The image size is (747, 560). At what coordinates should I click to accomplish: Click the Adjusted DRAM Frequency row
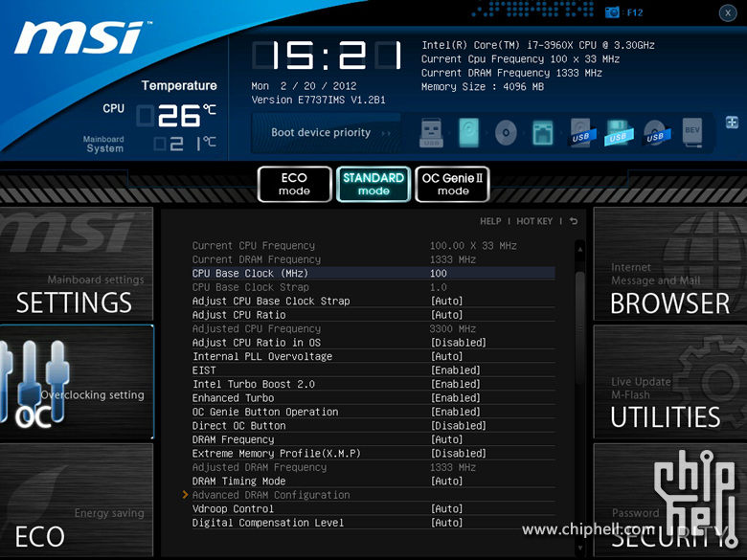coord(373,467)
